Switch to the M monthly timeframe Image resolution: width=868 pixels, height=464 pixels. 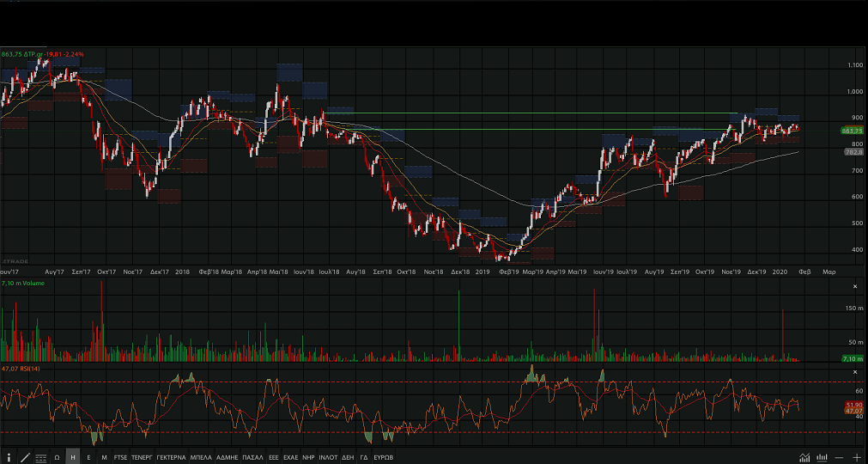[104, 457]
